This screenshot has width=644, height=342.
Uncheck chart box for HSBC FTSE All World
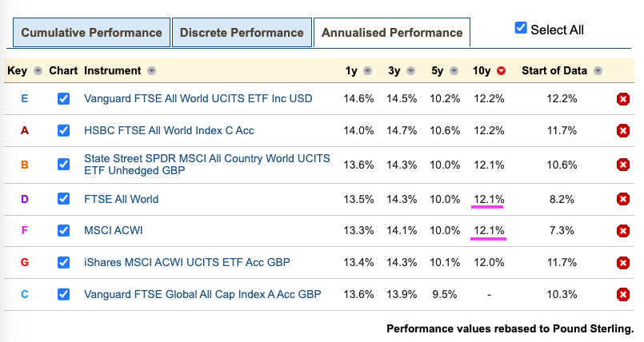pyautogui.click(x=64, y=131)
